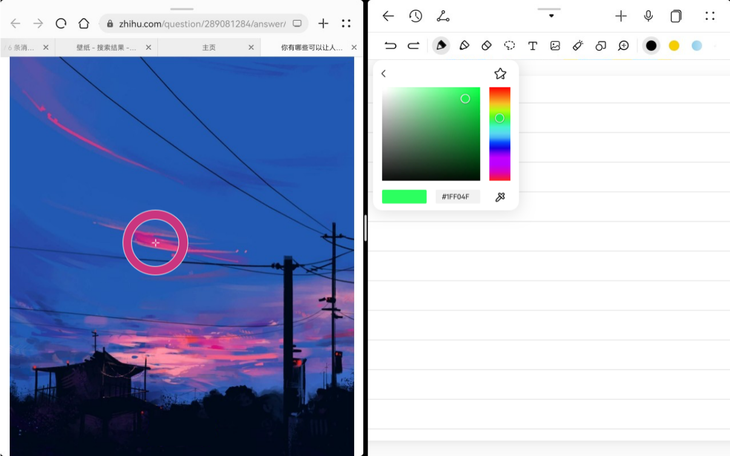730x456 pixels.
Task: Go back from the notes page
Action: pyautogui.click(x=388, y=16)
